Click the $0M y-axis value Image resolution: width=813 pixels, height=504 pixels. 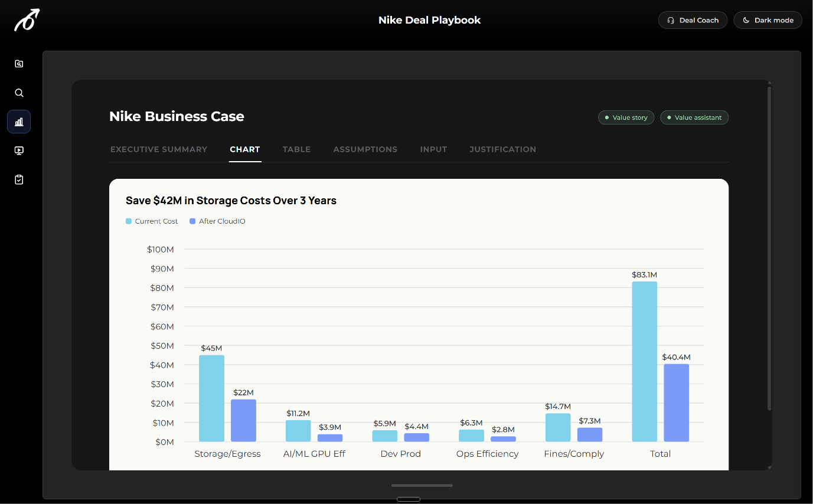[164, 442]
